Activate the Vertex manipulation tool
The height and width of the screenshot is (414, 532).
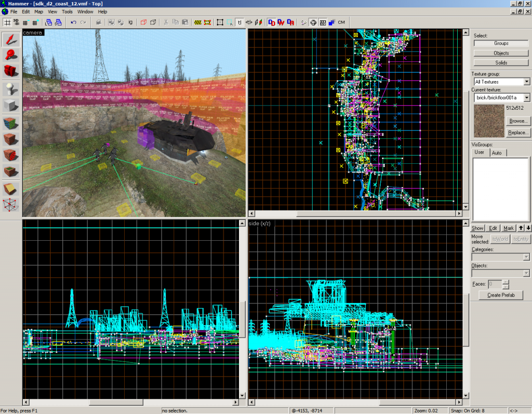[11, 204]
